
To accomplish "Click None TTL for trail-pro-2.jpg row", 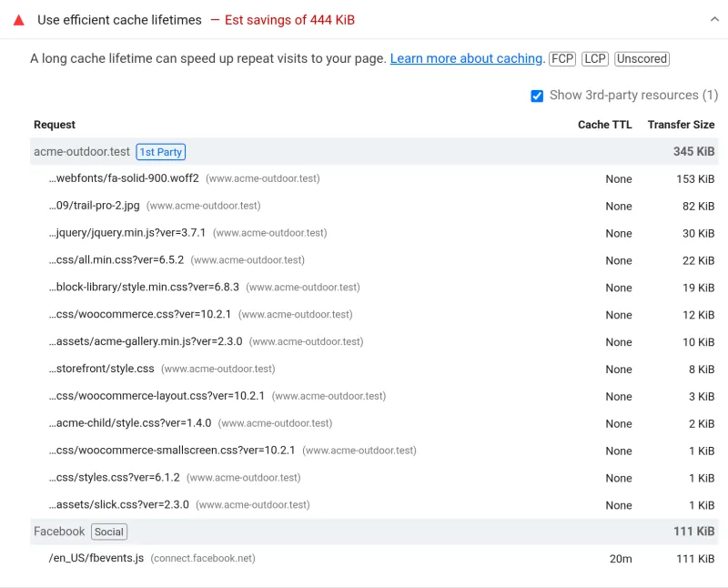I will coord(619,207).
